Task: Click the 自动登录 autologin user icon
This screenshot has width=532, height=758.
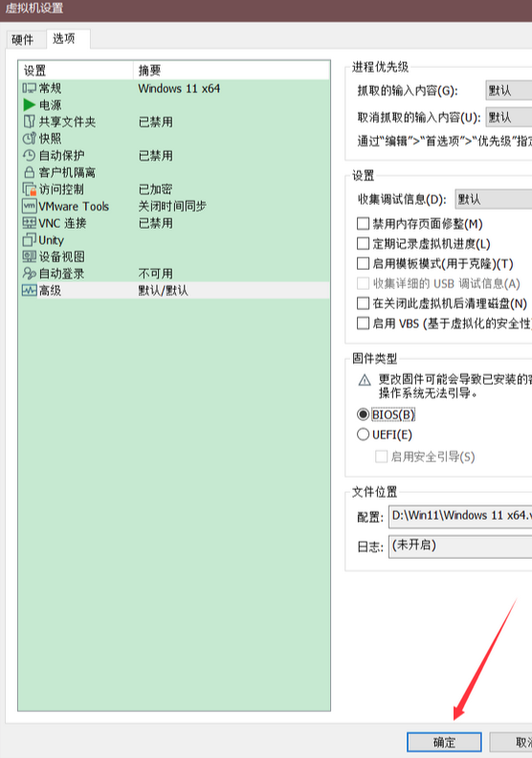Action: (x=29, y=274)
